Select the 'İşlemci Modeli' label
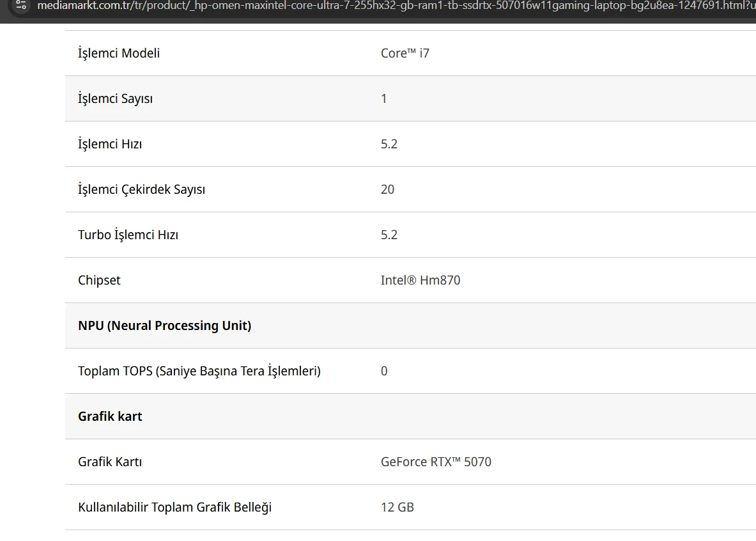Viewport: 756px width, 541px height. [x=119, y=53]
